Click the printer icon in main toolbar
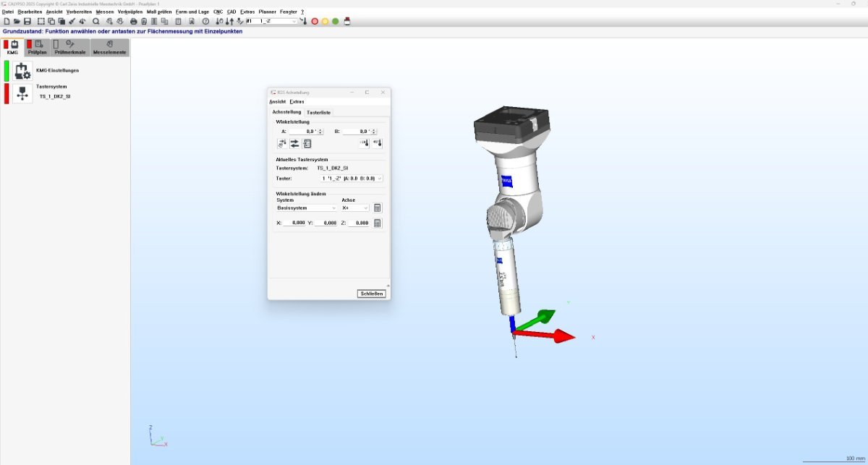This screenshot has height=465, width=868. pyautogui.click(x=133, y=22)
